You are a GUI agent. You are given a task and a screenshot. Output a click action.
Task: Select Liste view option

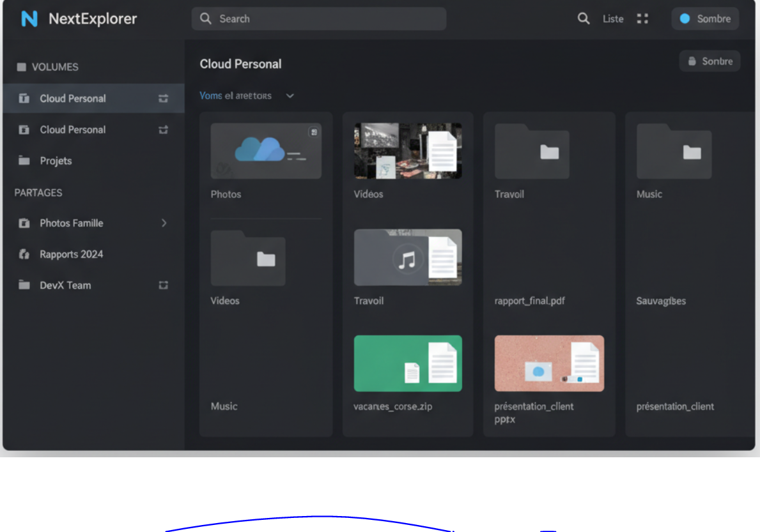[x=612, y=19]
